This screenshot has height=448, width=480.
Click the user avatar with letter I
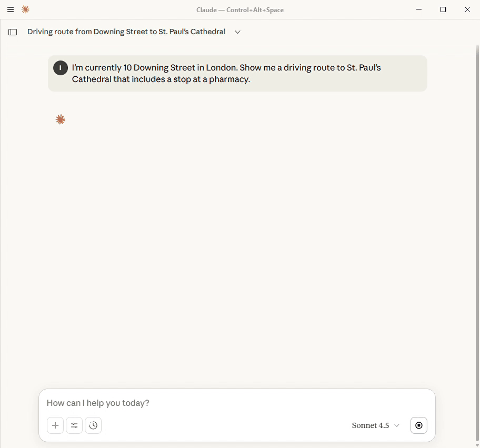click(x=61, y=68)
